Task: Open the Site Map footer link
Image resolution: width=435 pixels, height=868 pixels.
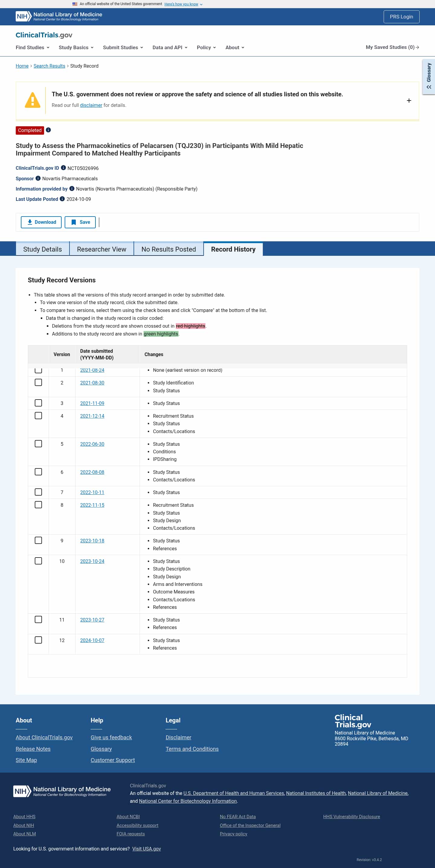Action: (26, 760)
